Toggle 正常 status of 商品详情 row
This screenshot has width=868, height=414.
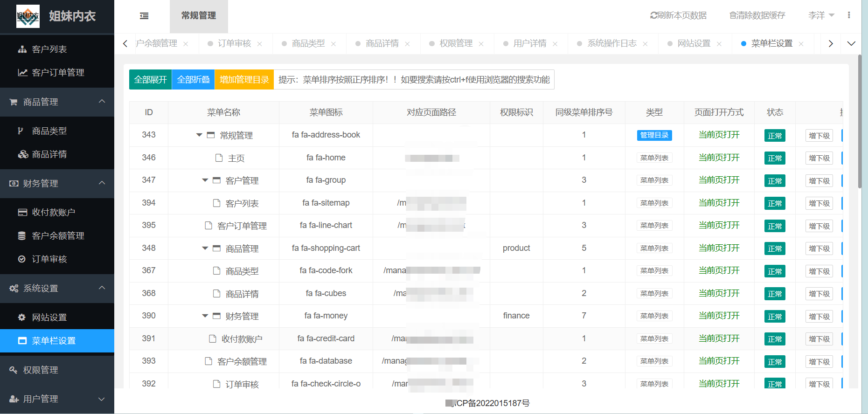(x=775, y=294)
